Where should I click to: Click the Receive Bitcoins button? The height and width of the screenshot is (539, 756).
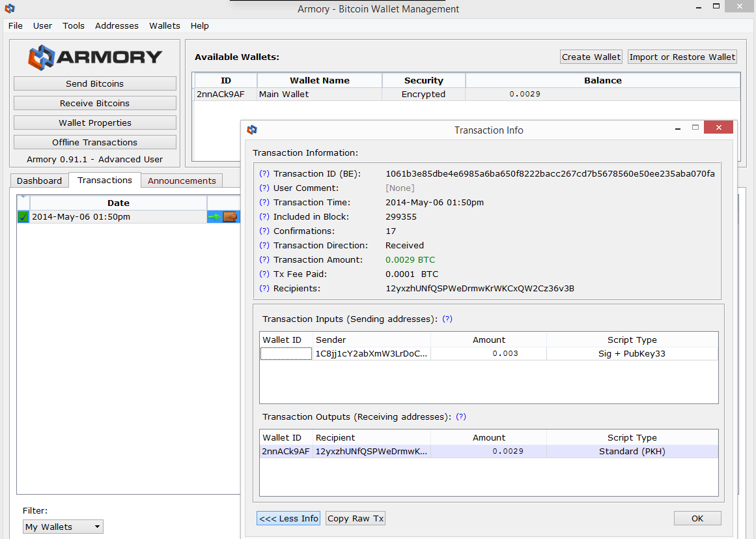(95, 103)
